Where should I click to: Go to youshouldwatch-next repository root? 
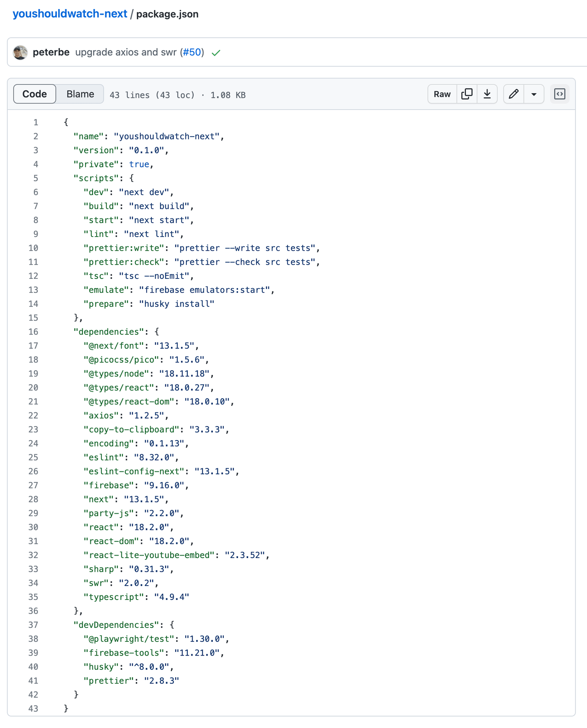70,14
